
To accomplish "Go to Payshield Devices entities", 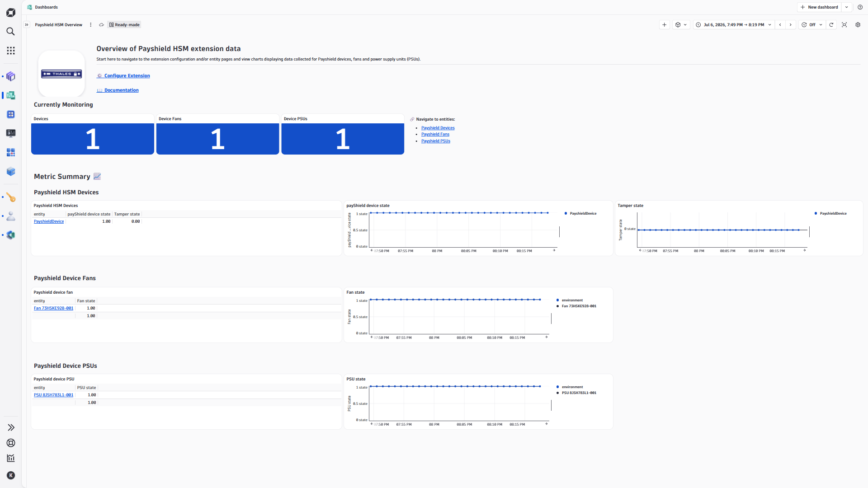I will [438, 128].
